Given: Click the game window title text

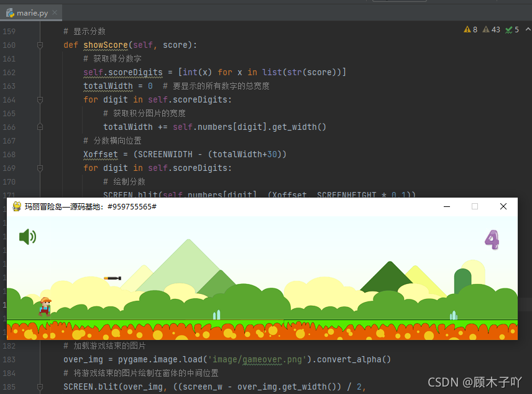Looking at the screenshot, I should tap(90, 207).
